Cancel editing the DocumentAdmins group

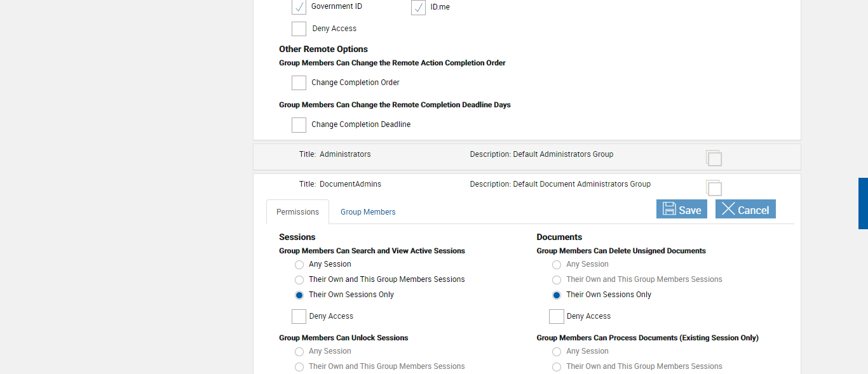pos(745,210)
